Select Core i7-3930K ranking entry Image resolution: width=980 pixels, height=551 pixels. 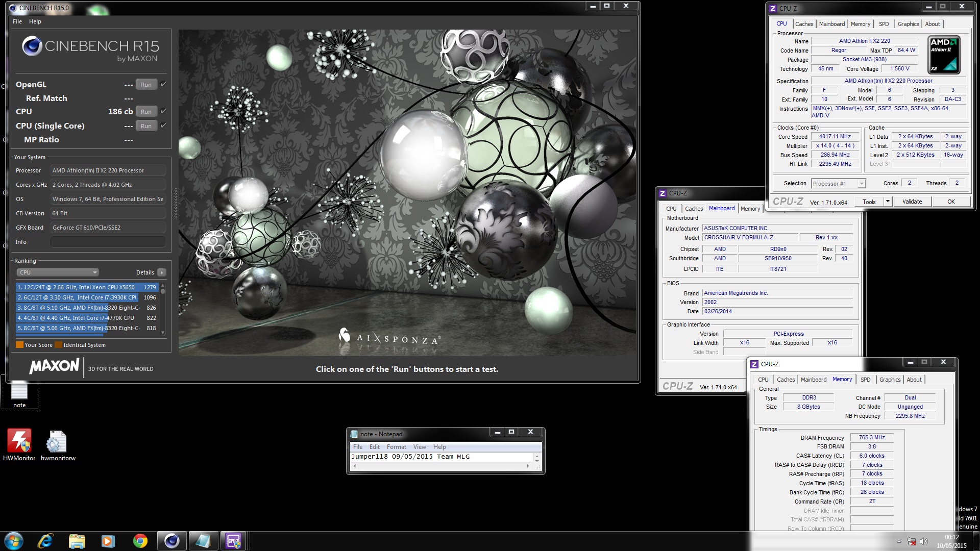(x=87, y=297)
